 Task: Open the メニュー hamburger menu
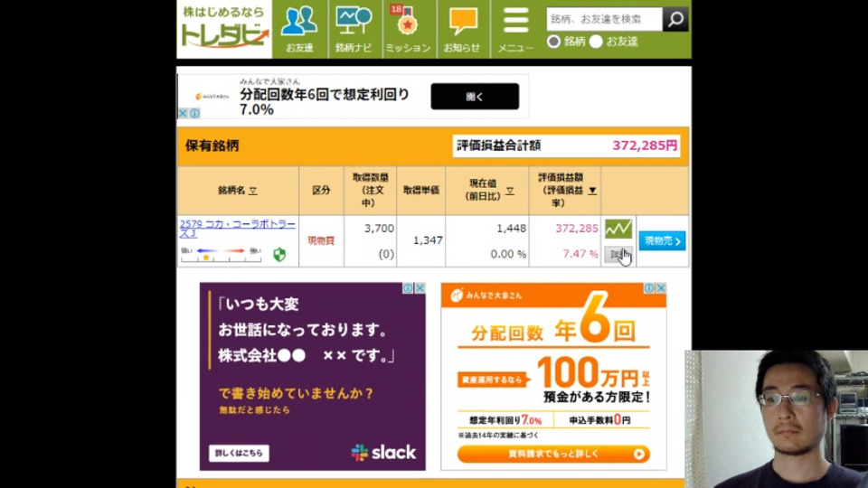[515, 29]
